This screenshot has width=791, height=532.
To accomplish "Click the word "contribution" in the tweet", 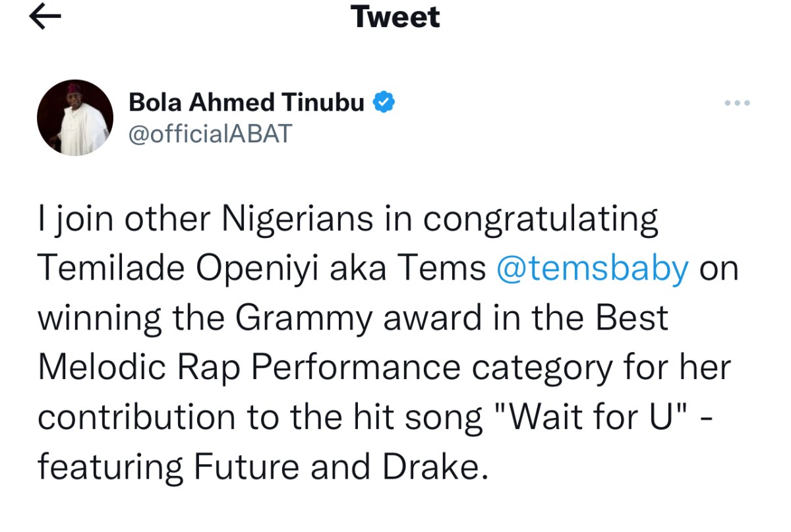I will click(136, 418).
